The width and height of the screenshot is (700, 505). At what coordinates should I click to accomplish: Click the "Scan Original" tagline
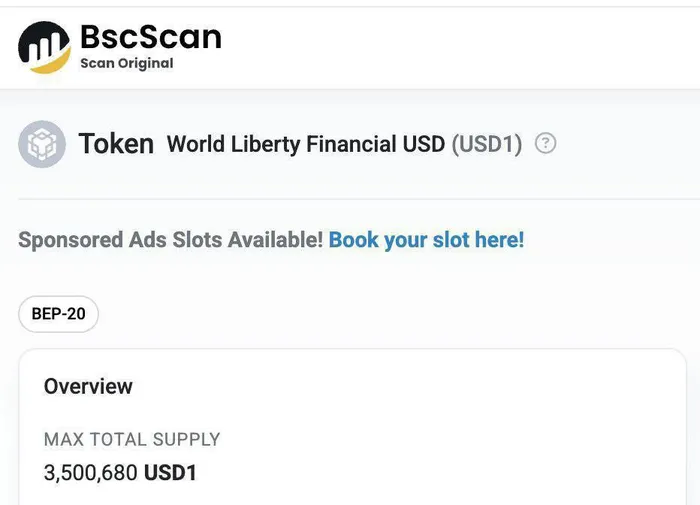click(x=127, y=63)
